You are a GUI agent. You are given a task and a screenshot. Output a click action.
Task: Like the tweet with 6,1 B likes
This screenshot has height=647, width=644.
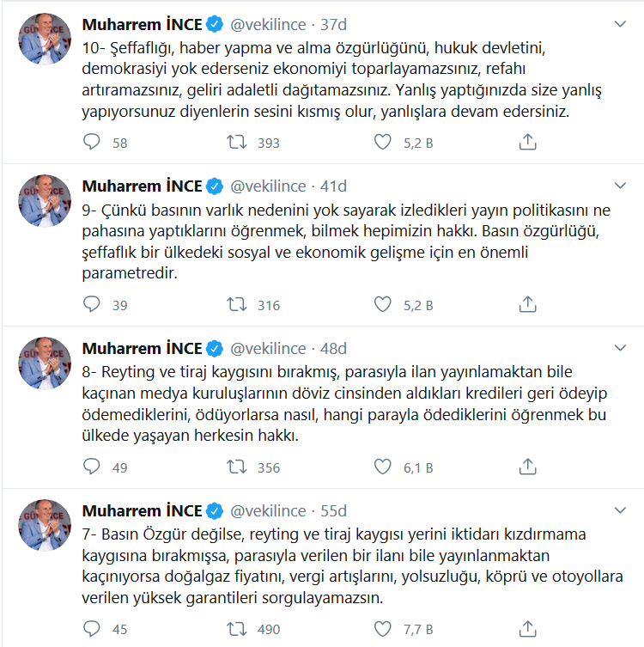point(382,467)
